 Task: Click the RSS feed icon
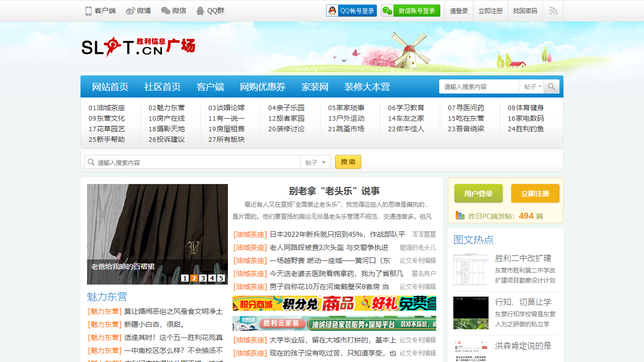[x=553, y=11]
